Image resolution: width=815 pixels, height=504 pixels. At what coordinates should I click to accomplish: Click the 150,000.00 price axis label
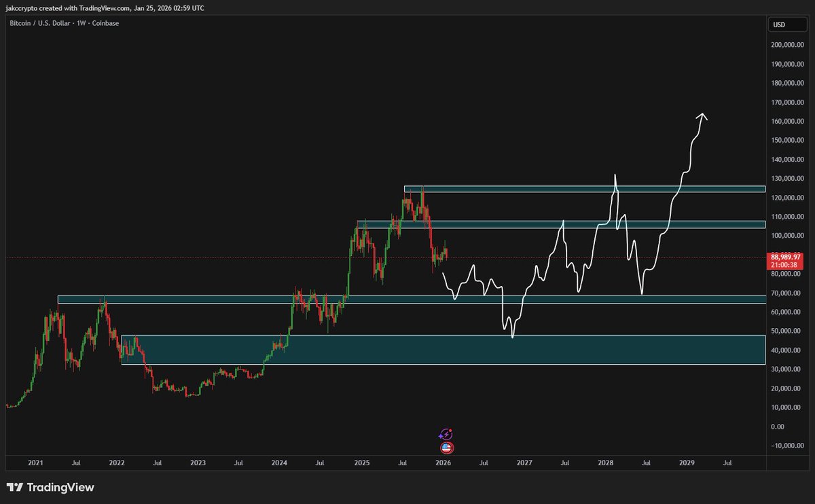pos(787,141)
